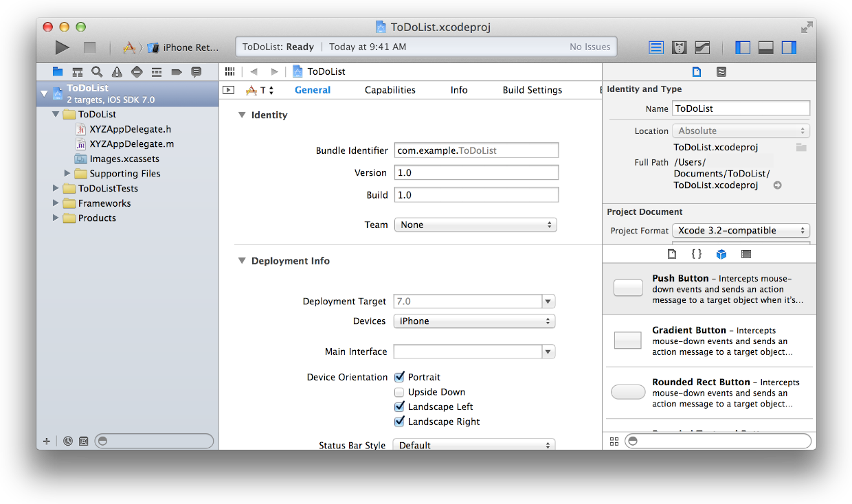Show the File Template library
Image resolution: width=852 pixels, height=504 pixels.
(673, 254)
